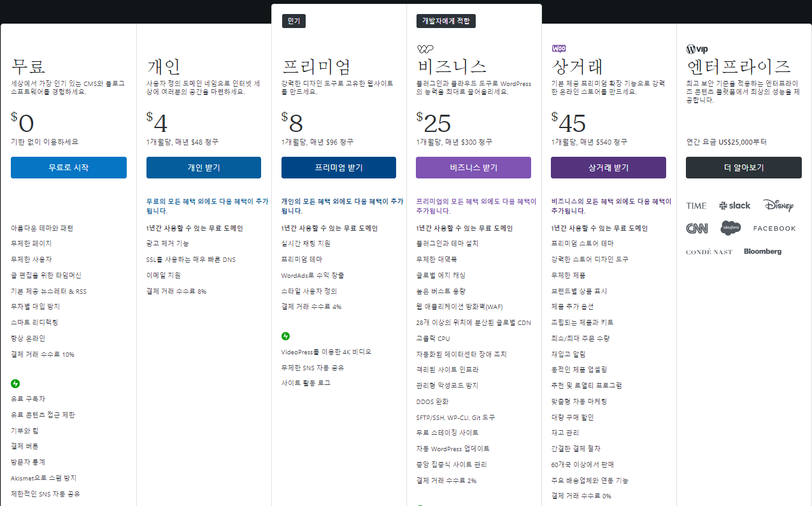This screenshot has height=506, width=812.
Task: Click the 무료로 시작 button
Action: coord(68,167)
